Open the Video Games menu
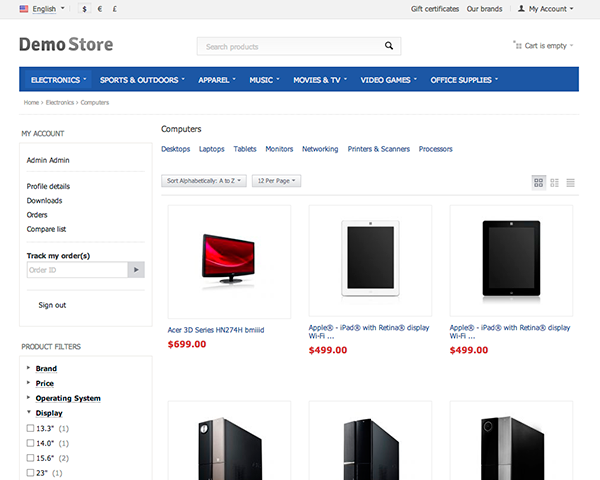 [388, 80]
